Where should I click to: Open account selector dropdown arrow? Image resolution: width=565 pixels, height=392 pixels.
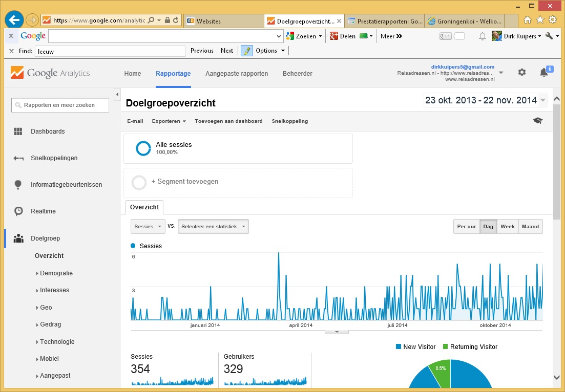coord(501,73)
